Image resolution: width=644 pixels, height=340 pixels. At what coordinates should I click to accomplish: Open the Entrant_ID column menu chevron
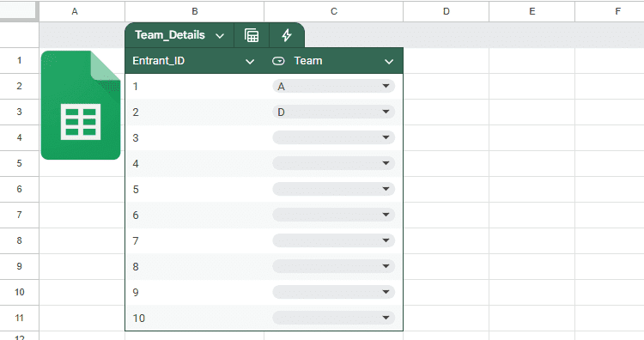[x=250, y=62]
